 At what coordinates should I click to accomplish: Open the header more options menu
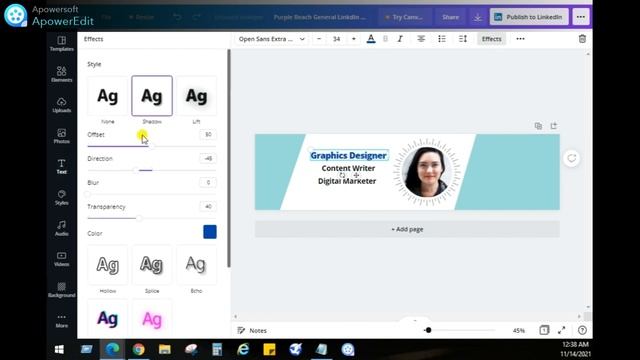tap(580, 17)
